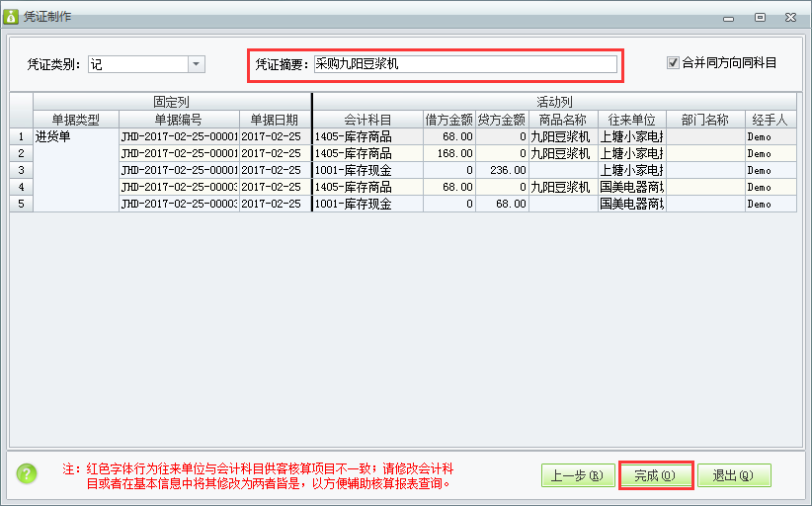The height and width of the screenshot is (506, 812).
Task: Open the 凭证类别 dropdown arrow
Action: tap(196, 64)
